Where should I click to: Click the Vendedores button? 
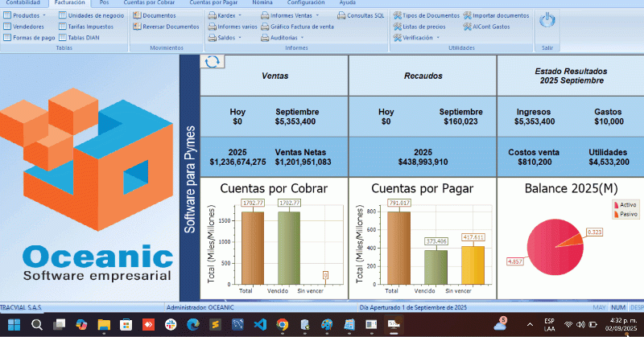pyautogui.click(x=28, y=27)
